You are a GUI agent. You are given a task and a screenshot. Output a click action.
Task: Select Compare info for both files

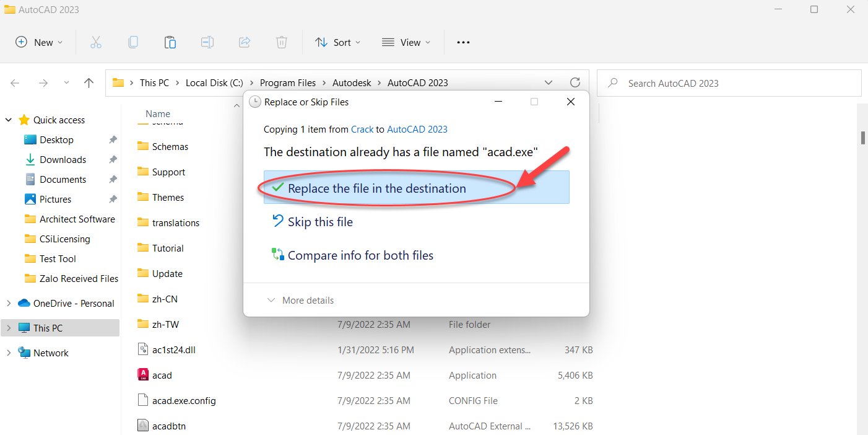coord(360,255)
